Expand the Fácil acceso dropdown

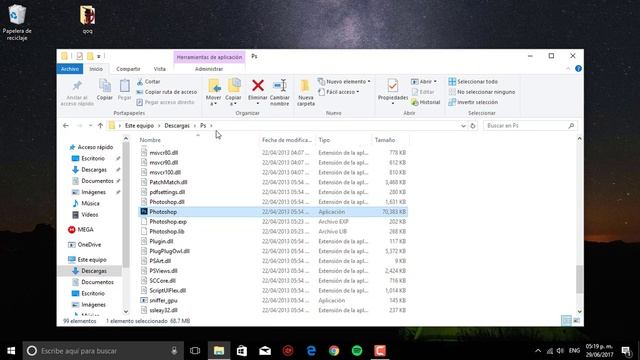coord(358,92)
